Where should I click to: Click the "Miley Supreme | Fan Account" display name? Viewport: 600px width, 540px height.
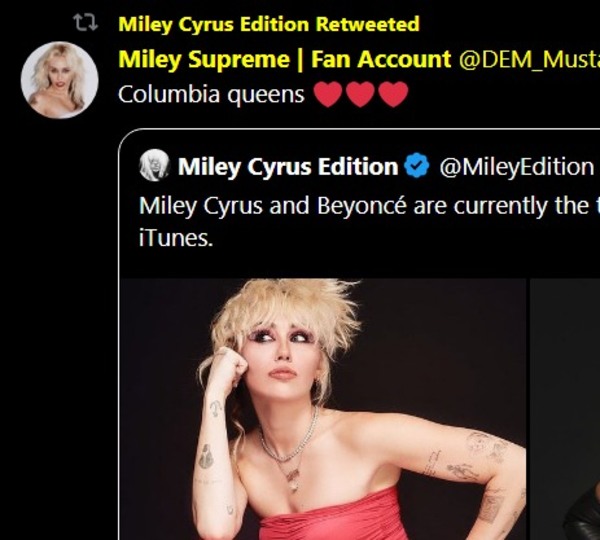pos(284,59)
